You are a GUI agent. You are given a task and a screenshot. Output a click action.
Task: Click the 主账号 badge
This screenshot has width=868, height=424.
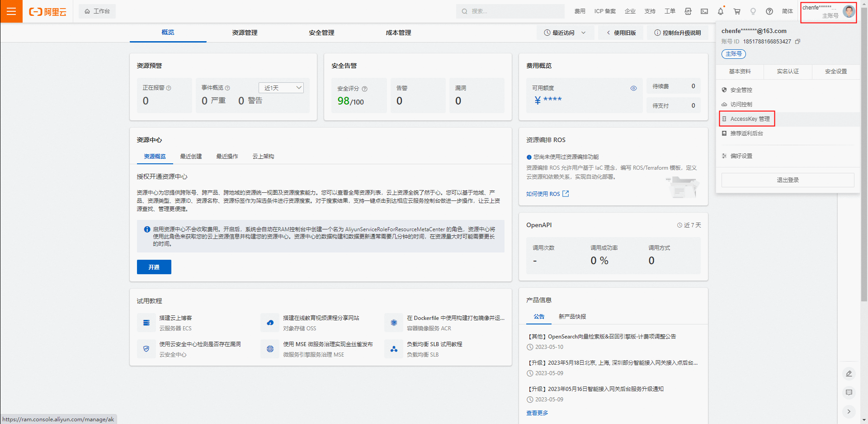tap(733, 54)
